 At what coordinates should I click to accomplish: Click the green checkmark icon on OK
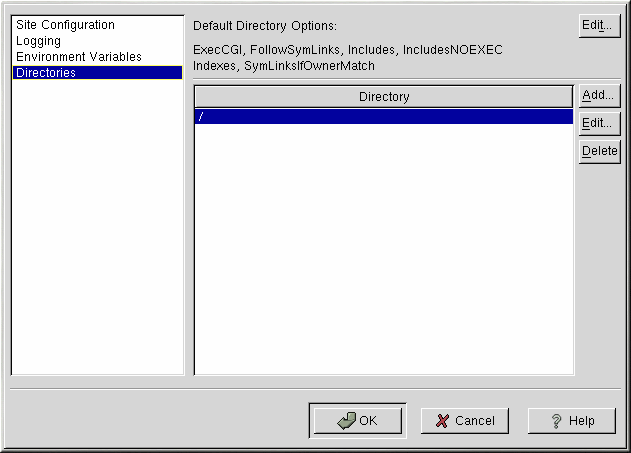point(346,421)
